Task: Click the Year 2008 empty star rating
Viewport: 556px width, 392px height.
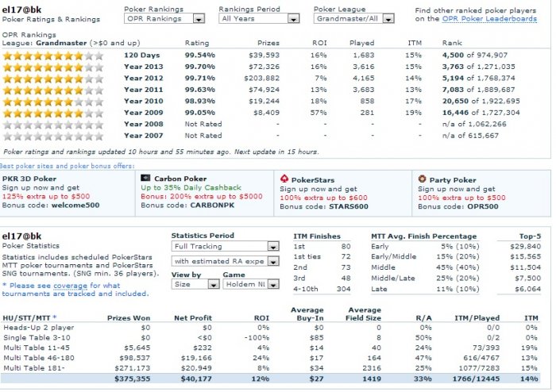Action: click(53, 125)
